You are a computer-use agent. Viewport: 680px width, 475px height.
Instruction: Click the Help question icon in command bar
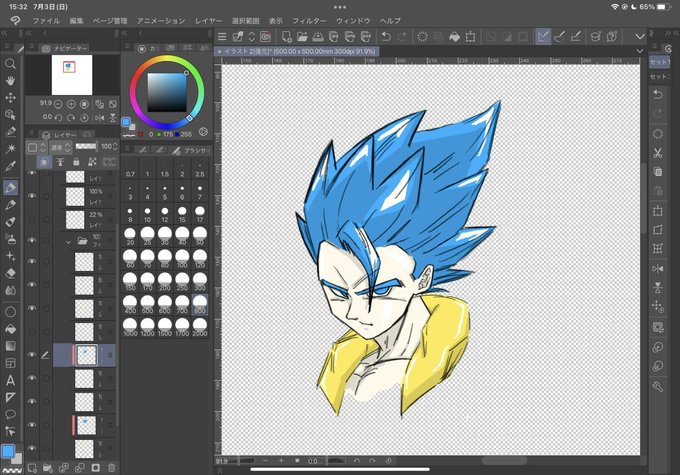[x=611, y=37]
